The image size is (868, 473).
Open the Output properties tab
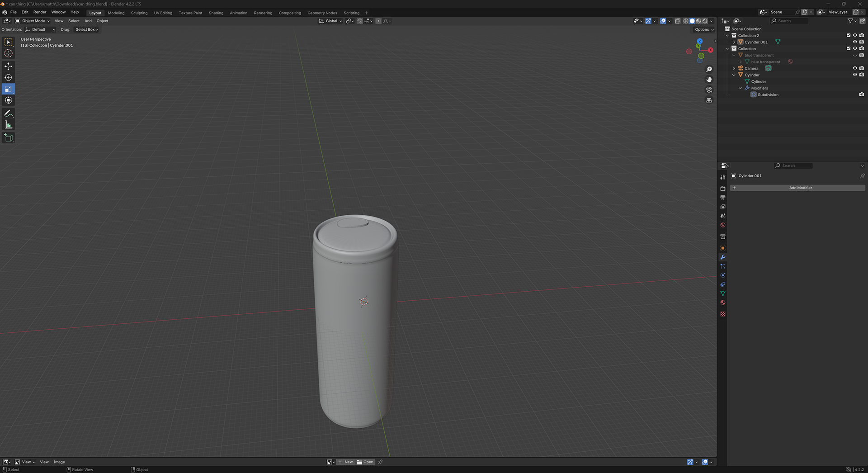coord(722,198)
